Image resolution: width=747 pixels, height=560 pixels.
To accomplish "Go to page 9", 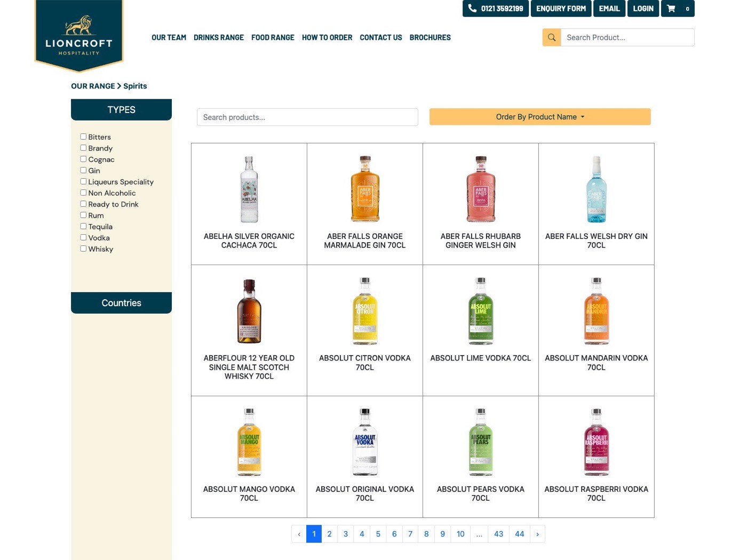I will [x=442, y=534].
